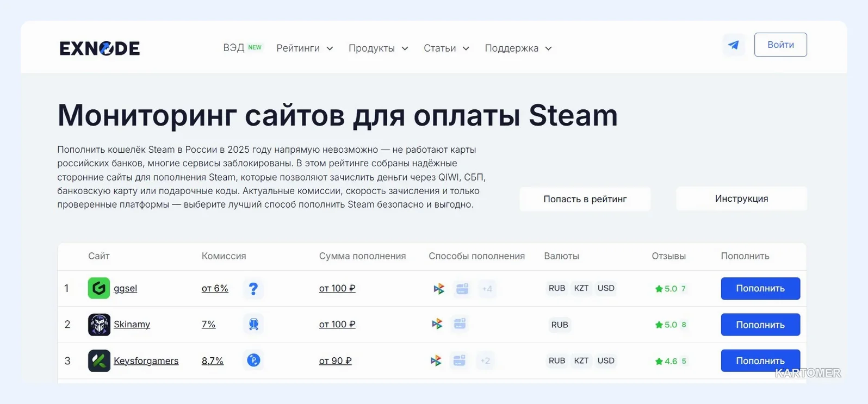Show the +4 more payment methods for ggsel
Screen dimensions: 868x404
487,289
